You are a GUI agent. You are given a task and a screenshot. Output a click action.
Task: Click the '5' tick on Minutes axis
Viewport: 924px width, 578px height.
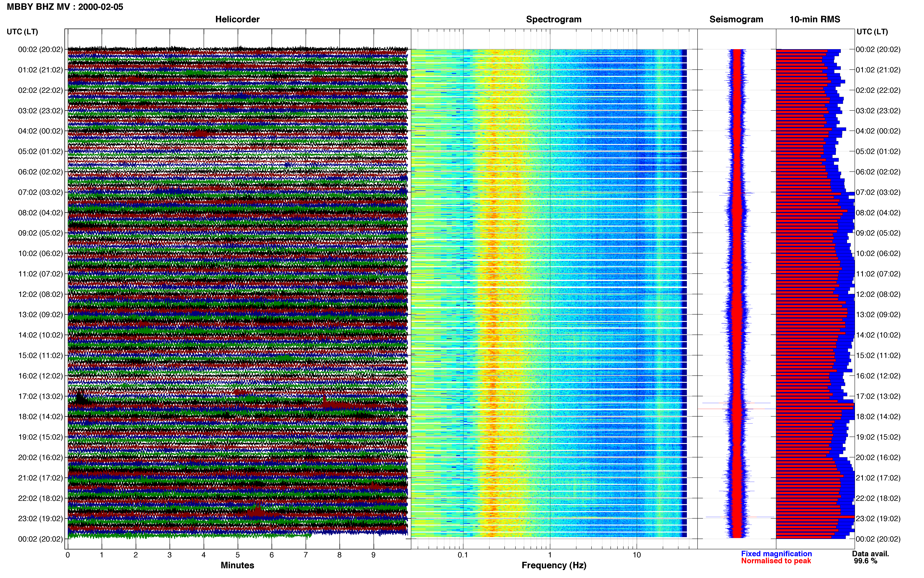click(x=238, y=555)
